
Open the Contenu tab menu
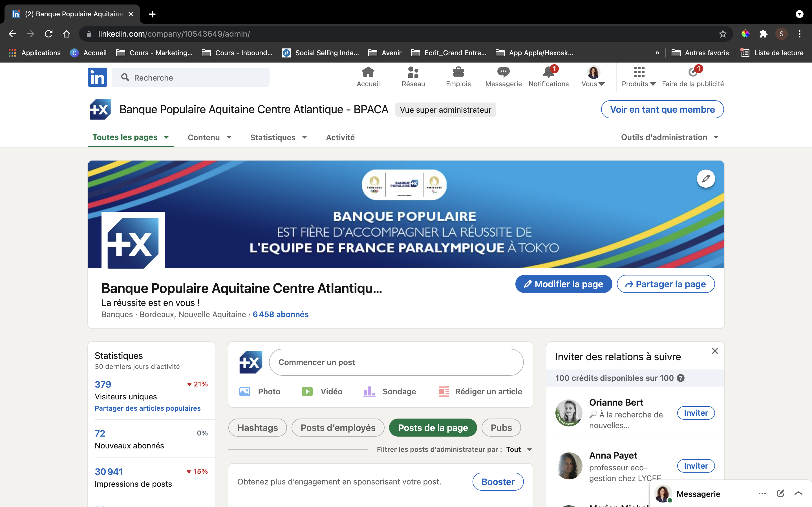coord(209,137)
